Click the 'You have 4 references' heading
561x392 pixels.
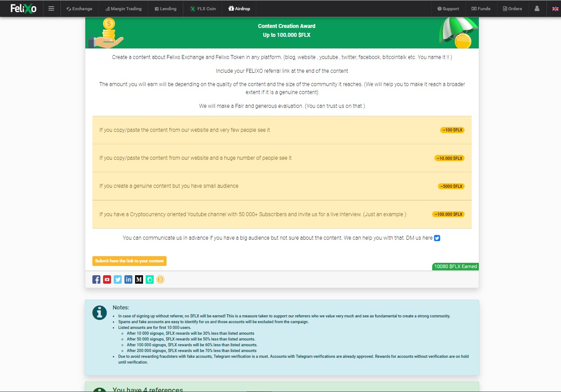coord(147,389)
